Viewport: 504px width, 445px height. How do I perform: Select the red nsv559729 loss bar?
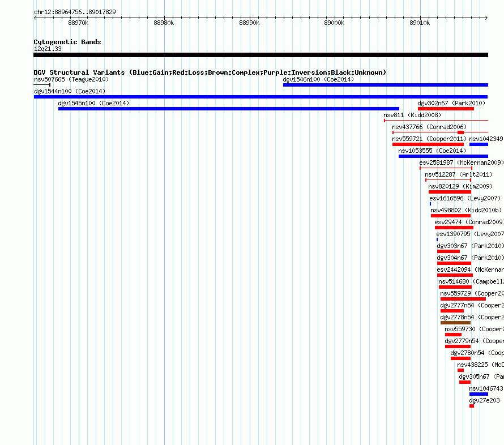pos(463,299)
